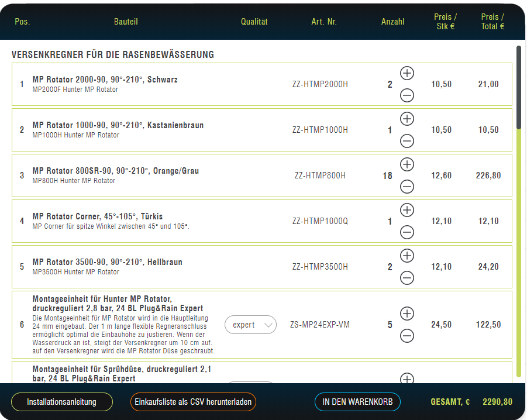Open the Installationsanleitung
The height and width of the screenshot is (420, 527).
tap(62, 402)
